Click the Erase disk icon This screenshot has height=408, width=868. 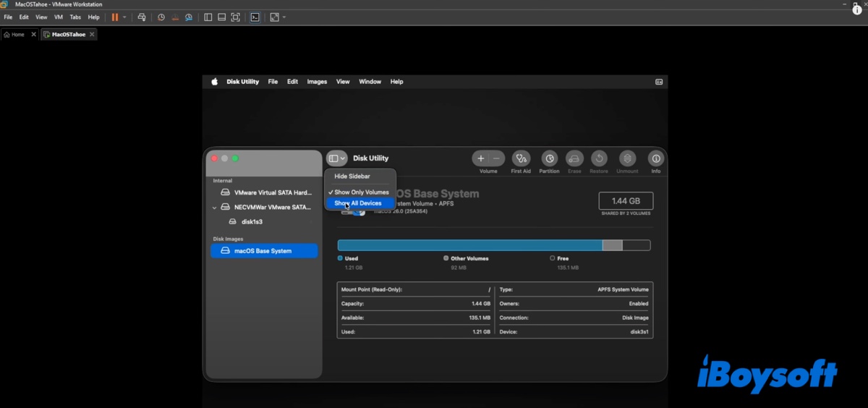coord(574,158)
